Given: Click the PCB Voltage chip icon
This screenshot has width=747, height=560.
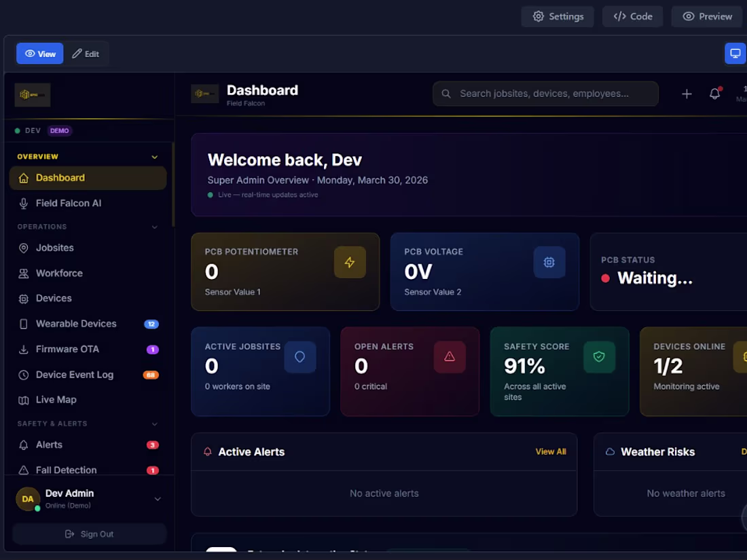Looking at the screenshot, I should pyautogui.click(x=549, y=263).
